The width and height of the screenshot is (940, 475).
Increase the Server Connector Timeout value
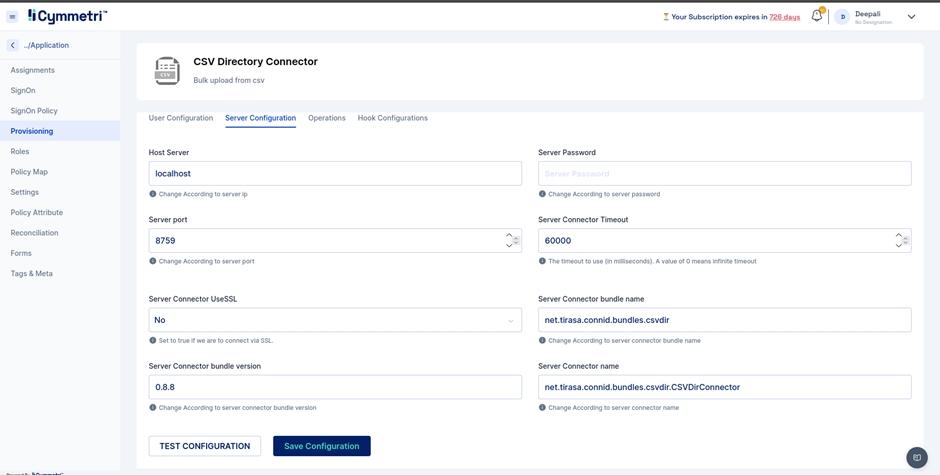coord(899,236)
